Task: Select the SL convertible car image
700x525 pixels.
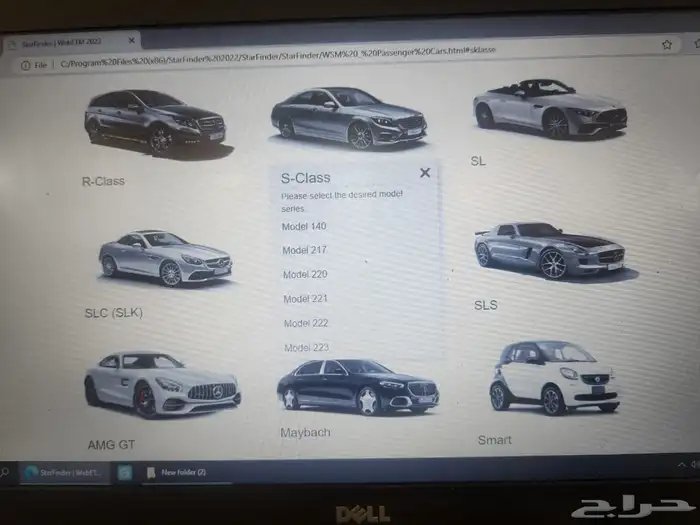Action: 550,108
